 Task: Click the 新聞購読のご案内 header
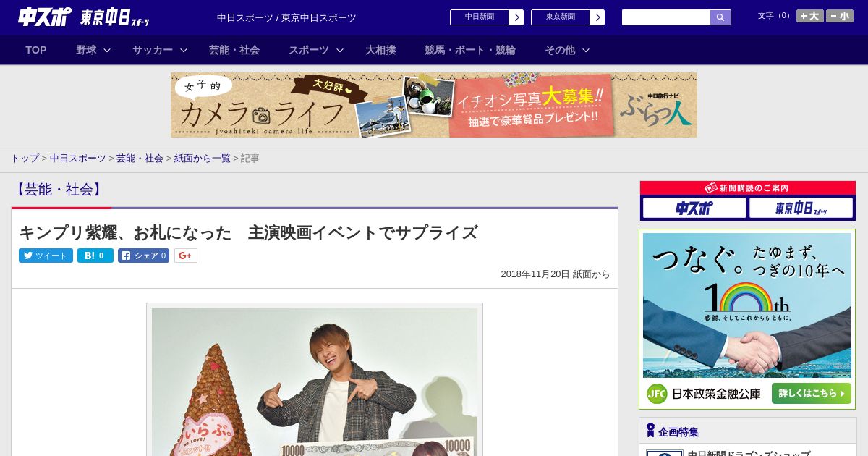(748, 188)
